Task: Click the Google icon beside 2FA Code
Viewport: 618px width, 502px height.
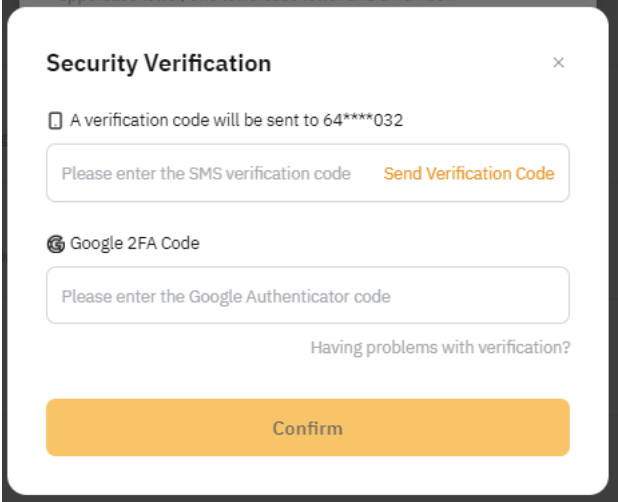Action: (x=55, y=243)
